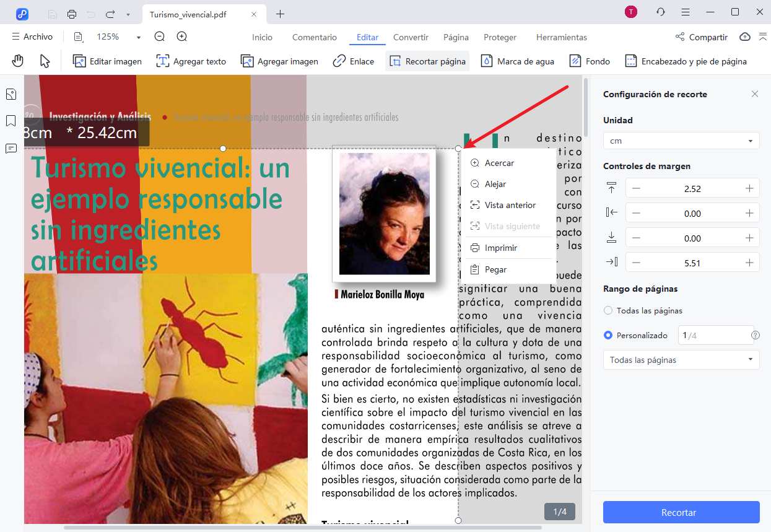Click the Watermark (Marca de agua) tool
This screenshot has width=771, height=532.
tap(518, 61)
